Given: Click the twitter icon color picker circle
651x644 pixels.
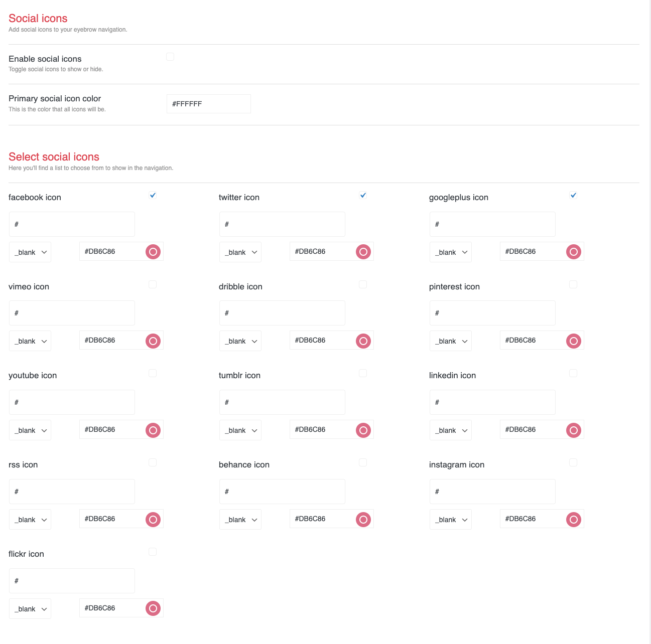Looking at the screenshot, I should (x=363, y=252).
